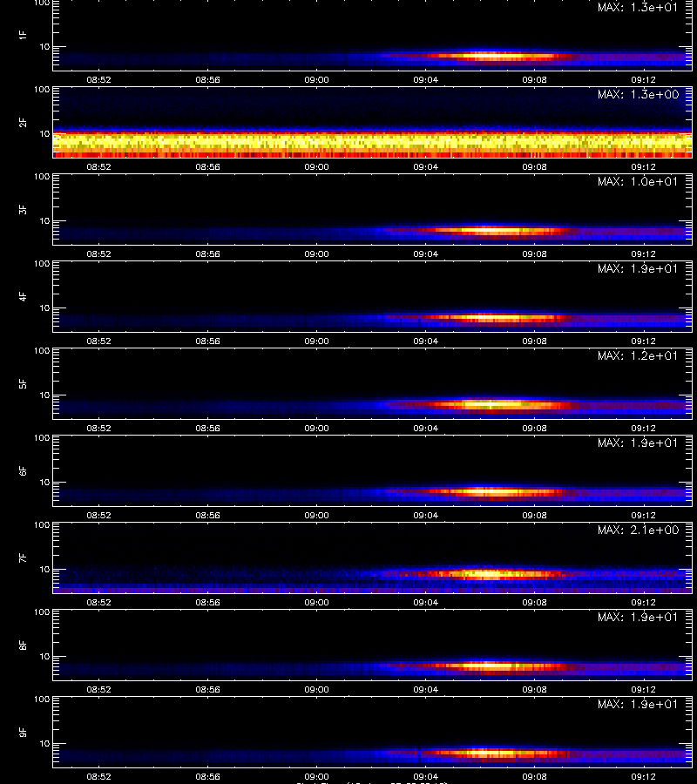The height and width of the screenshot is (784, 697).
Task: Click the 7F panel axis label
Action: pos(23,558)
